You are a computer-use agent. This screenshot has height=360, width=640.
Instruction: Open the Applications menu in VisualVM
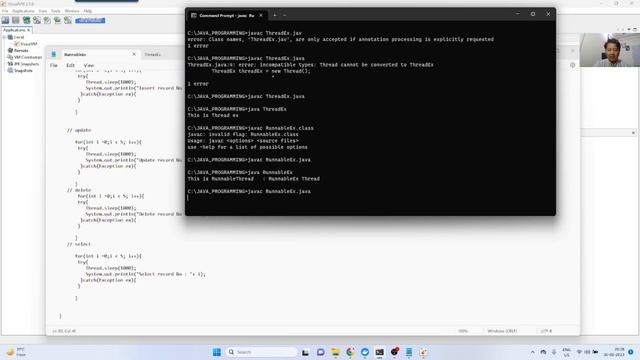point(23,11)
